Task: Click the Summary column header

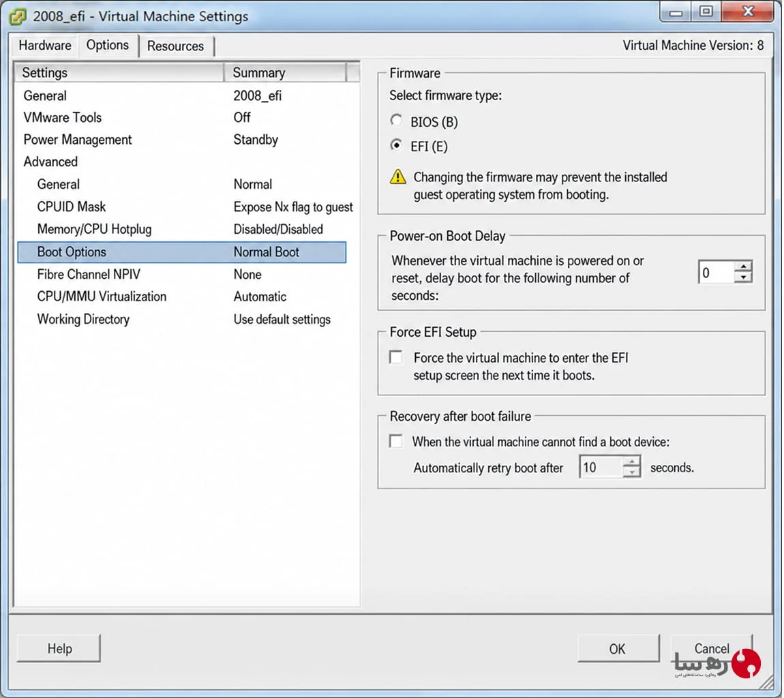Action: tap(284, 72)
